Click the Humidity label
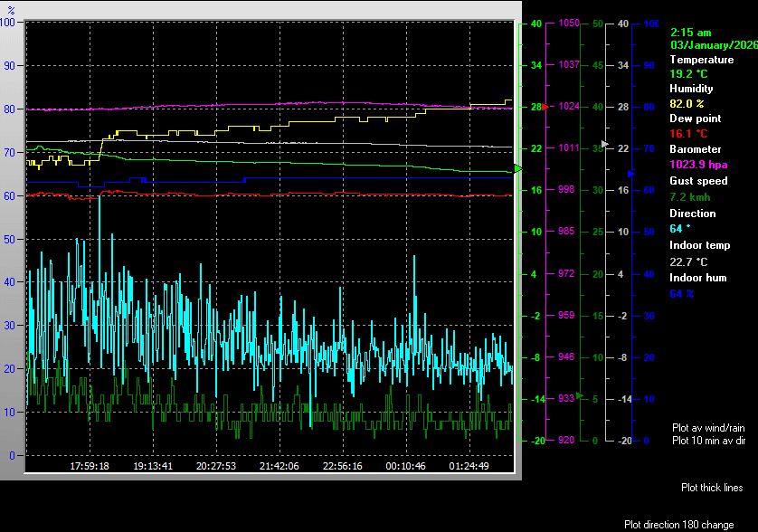The width and height of the screenshot is (758, 532). (x=691, y=89)
